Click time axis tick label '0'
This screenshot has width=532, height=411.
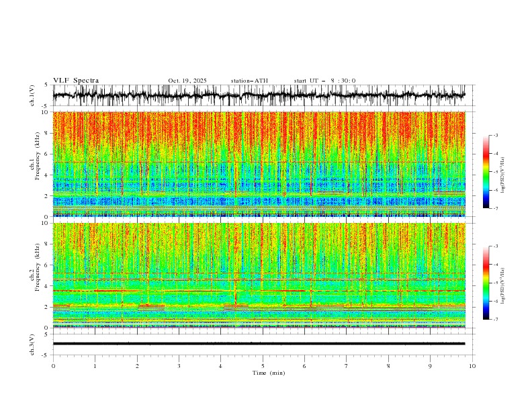coord(53,366)
